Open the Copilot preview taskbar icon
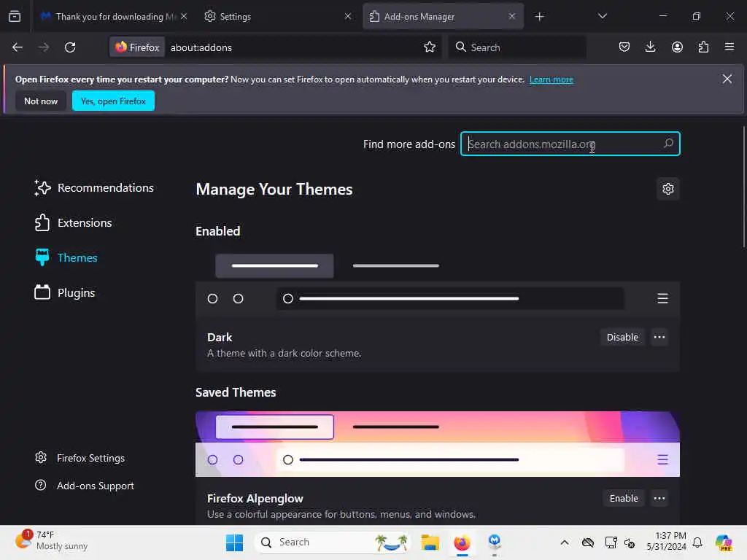The image size is (747, 560). point(724,542)
